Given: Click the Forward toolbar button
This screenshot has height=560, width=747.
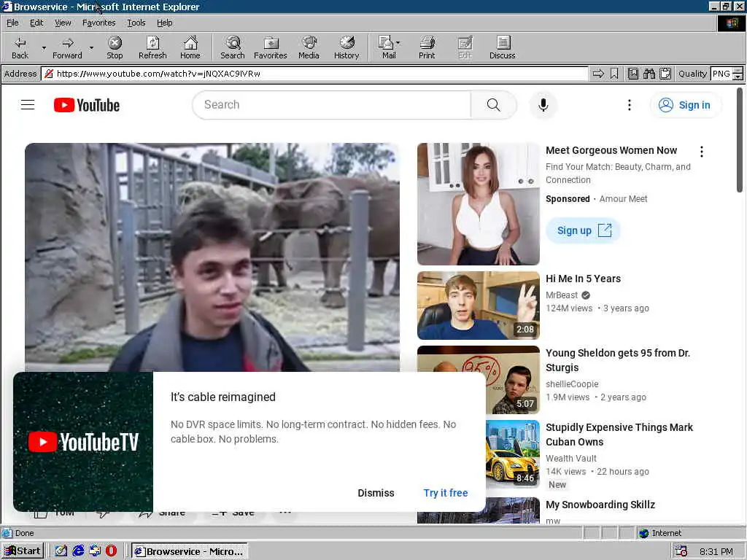Looking at the screenshot, I should coord(67,47).
